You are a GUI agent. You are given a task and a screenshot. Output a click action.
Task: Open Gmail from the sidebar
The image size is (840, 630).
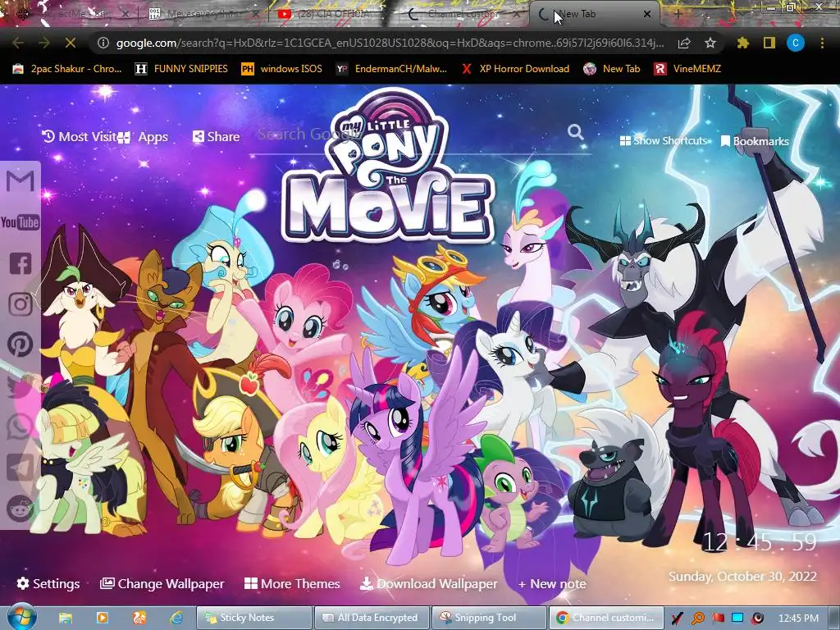coord(21,181)
